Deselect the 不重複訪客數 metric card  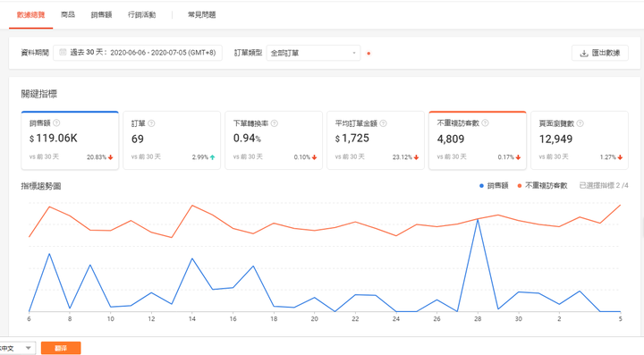click(478, 140)
